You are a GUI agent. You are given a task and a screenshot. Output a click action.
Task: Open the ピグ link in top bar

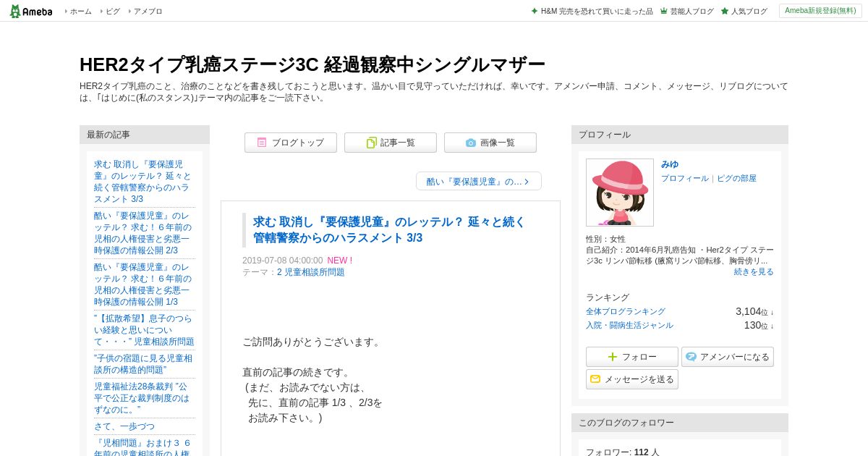point(112,12)
